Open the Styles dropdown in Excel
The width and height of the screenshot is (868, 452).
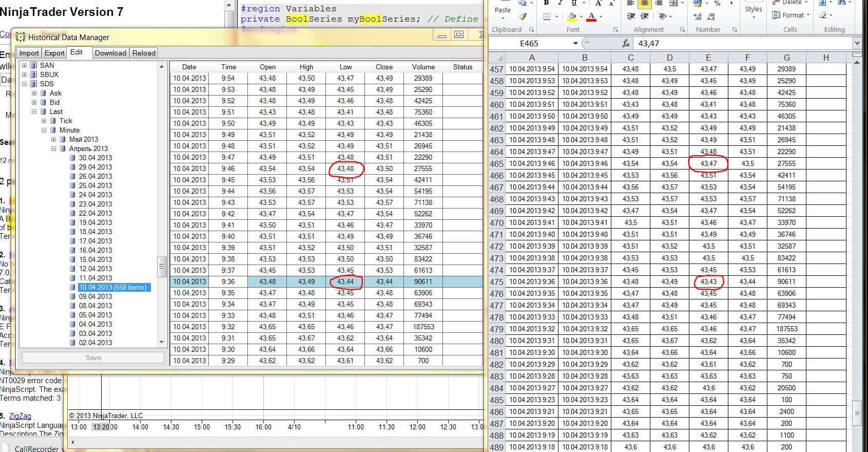click(754, 17)
